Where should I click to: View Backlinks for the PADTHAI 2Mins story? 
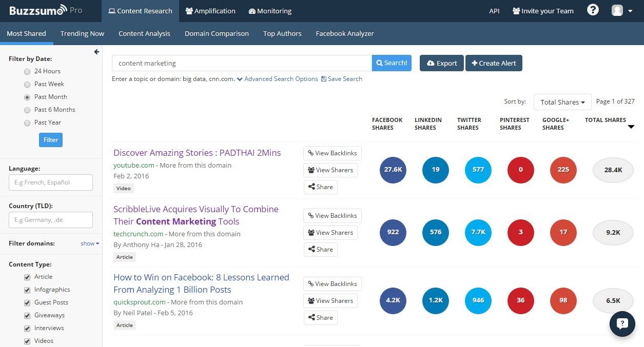(x=333, y=153)
